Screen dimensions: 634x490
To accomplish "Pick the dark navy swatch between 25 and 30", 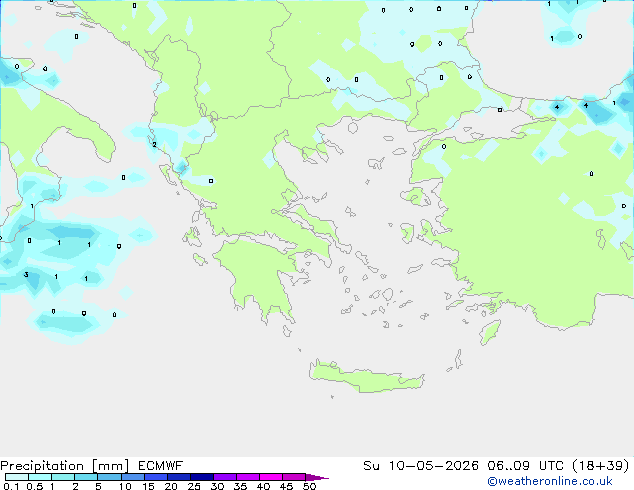I will [202, 477].
